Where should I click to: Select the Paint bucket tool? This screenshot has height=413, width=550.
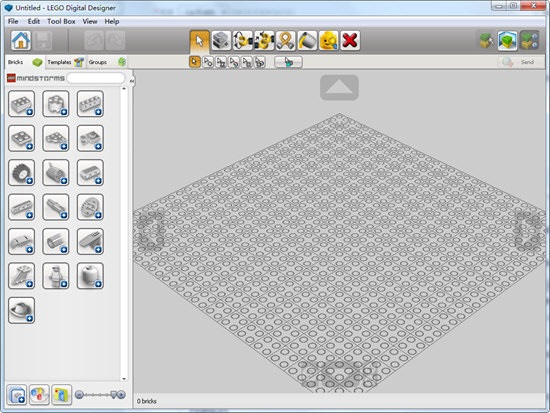[x=307, y=41]
